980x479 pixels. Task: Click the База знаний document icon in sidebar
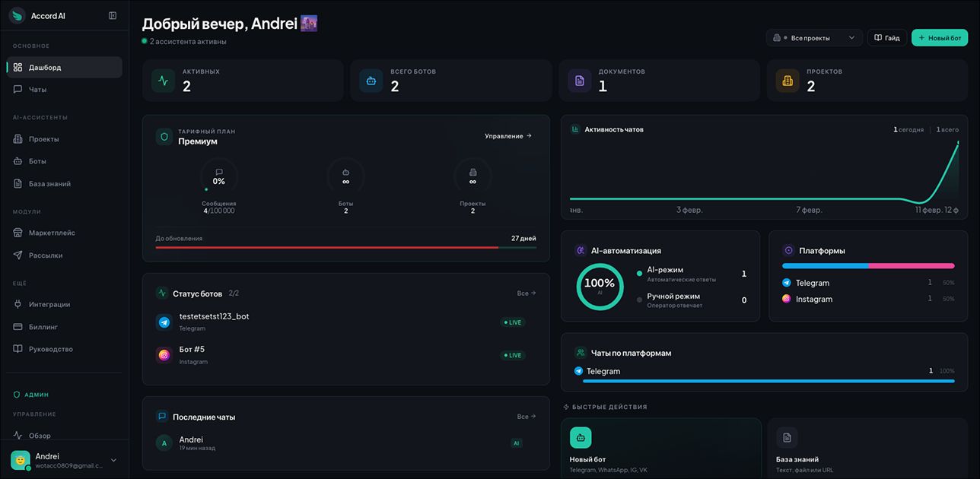pos(17,183)
